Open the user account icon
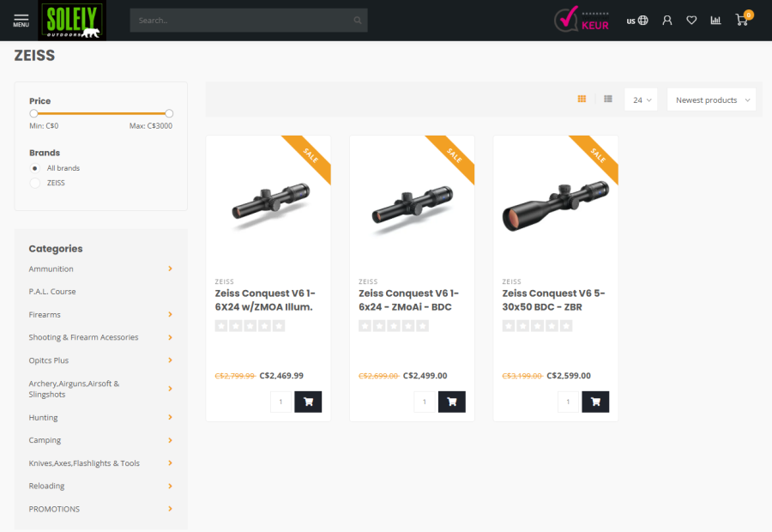 pyautogui.click(x=667, y=21)
